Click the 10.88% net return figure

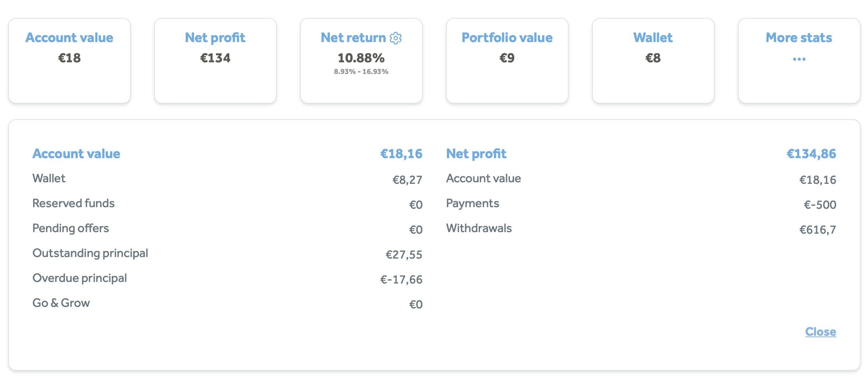click(x=361, y=58)
